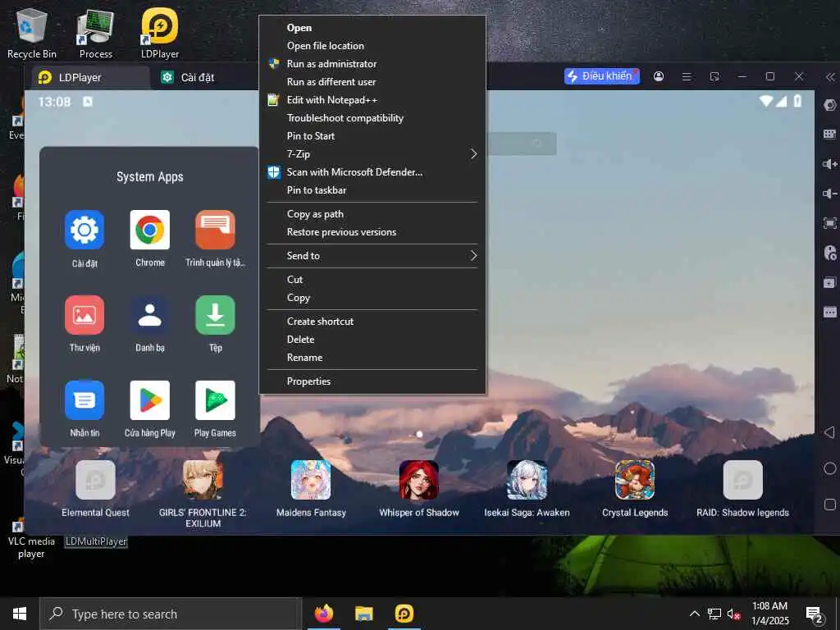
Task: Select Restore previous versions
Action: tap(372, 232)
